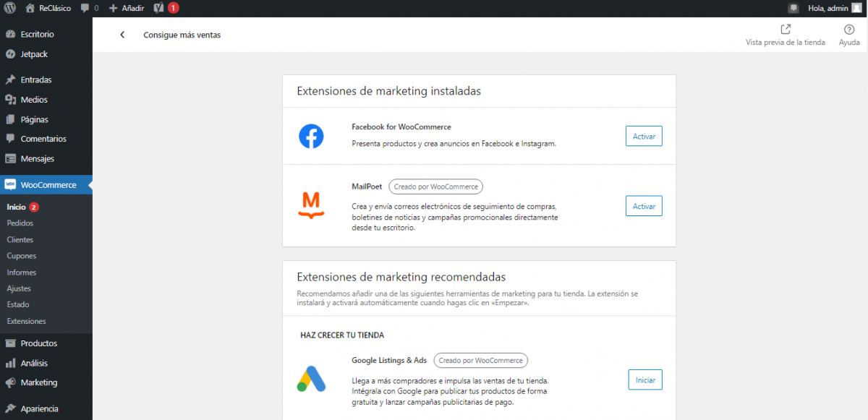Click the WordPress logo in admin bar
Viewport: 868px width, 420px height.
(x=9, y=8)
